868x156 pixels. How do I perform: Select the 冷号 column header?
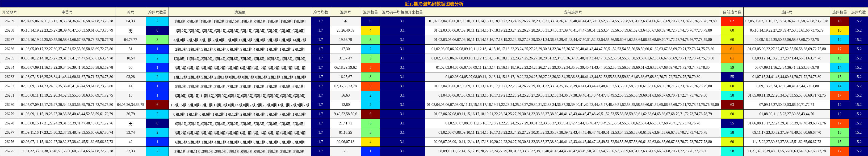[131, 12]
